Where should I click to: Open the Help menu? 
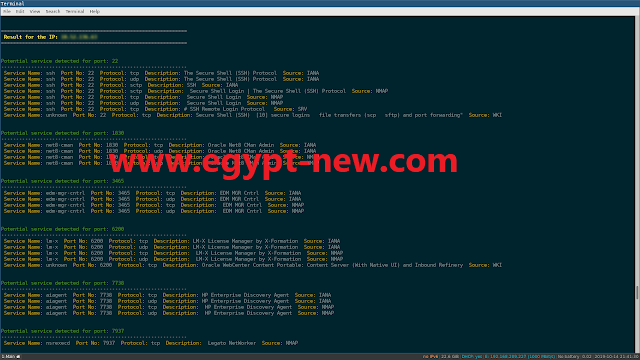point(94,11)
